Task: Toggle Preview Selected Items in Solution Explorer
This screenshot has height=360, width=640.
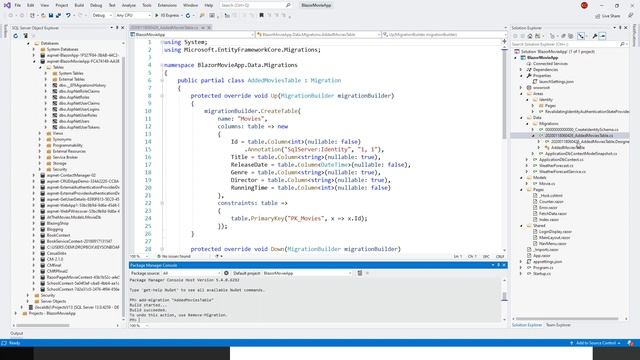Action: coord(602,36)
